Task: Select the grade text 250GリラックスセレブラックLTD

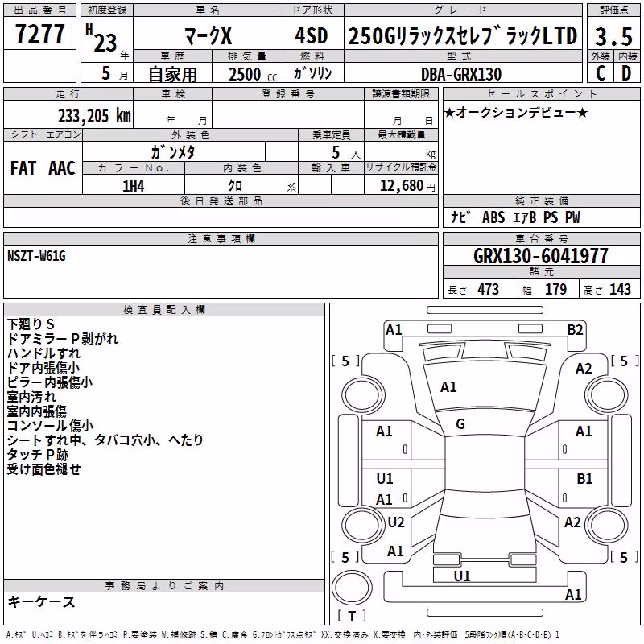Action: coord(462,35)
